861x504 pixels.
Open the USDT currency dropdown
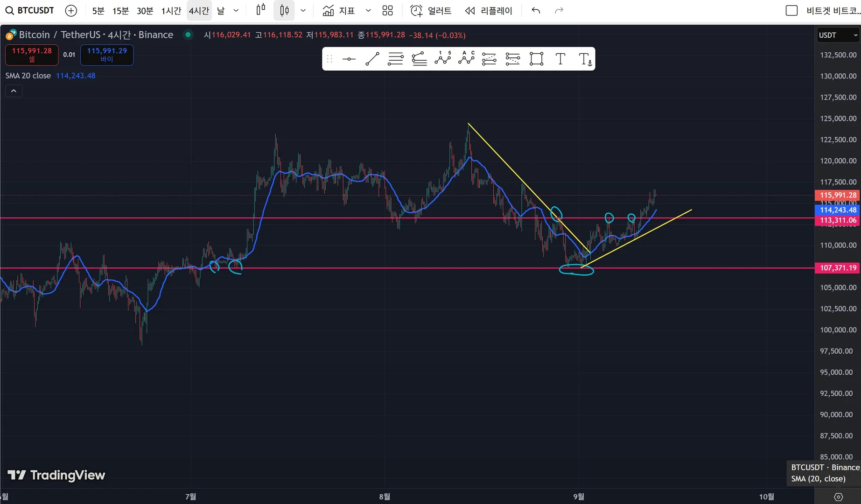tap(838, 35)
